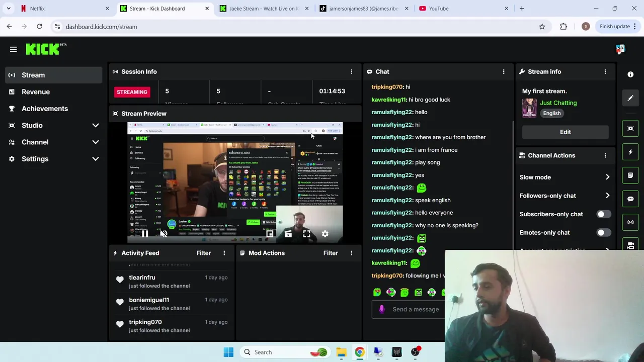Open a new browser tab
644x362 pixels.
point(522,9)
